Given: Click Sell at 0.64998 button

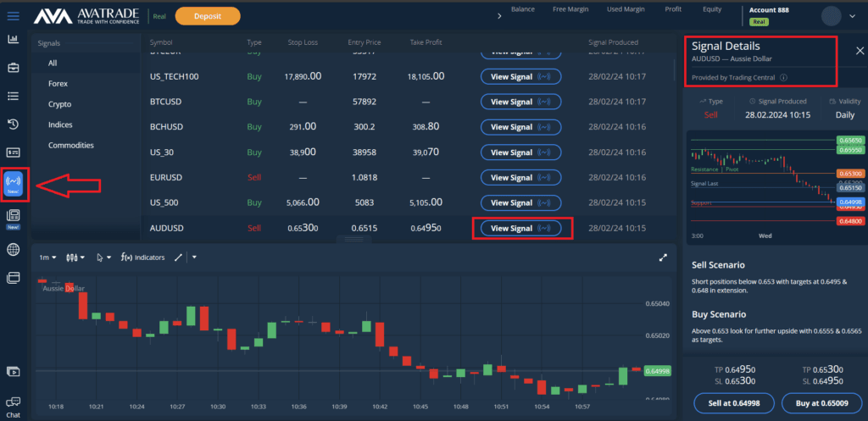Looking at the screenshot, I should point(732,402).
